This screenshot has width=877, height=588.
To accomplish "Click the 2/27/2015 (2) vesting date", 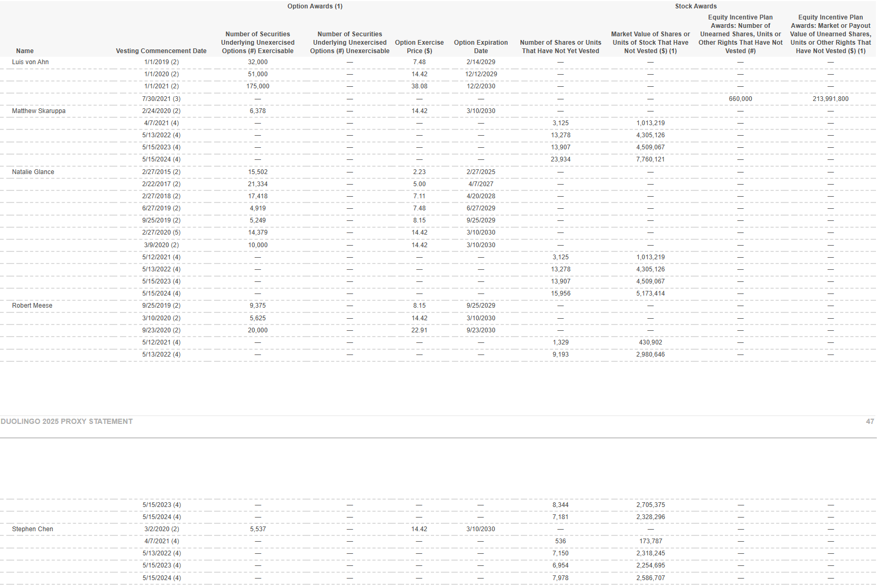I will [x=161, y=172].
